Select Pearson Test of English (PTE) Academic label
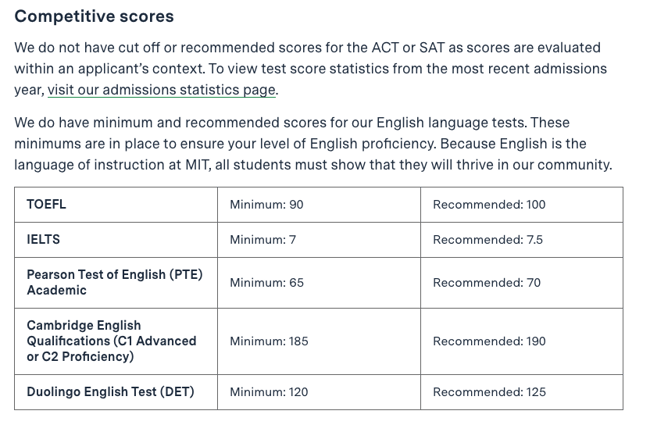 (x=114, y=282)
